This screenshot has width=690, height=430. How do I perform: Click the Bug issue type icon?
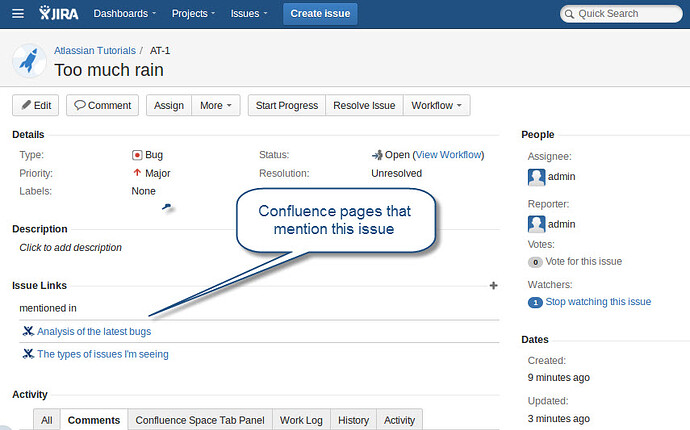(137, 155)
